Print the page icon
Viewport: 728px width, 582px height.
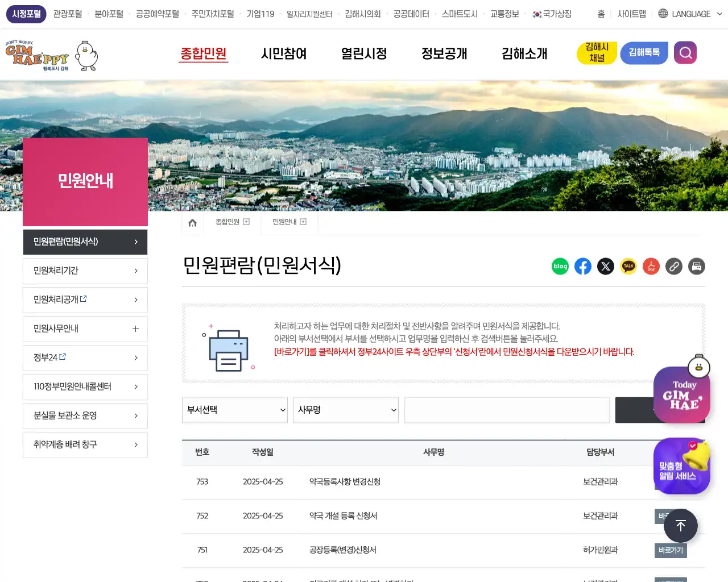(697, 267)
